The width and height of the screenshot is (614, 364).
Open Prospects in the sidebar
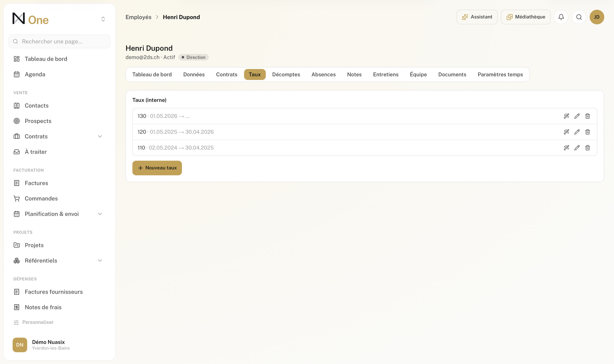pyautogui.click(x=59, y=121)
